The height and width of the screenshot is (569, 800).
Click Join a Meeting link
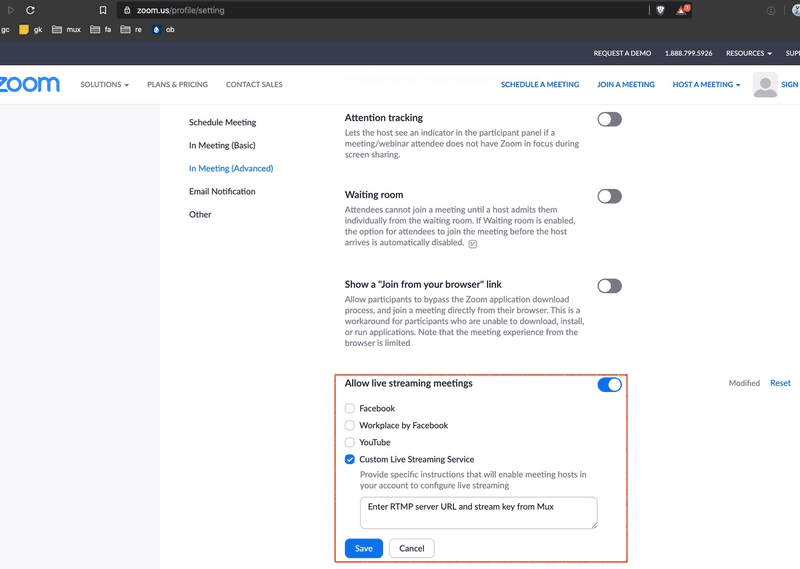tap(626, 84)
